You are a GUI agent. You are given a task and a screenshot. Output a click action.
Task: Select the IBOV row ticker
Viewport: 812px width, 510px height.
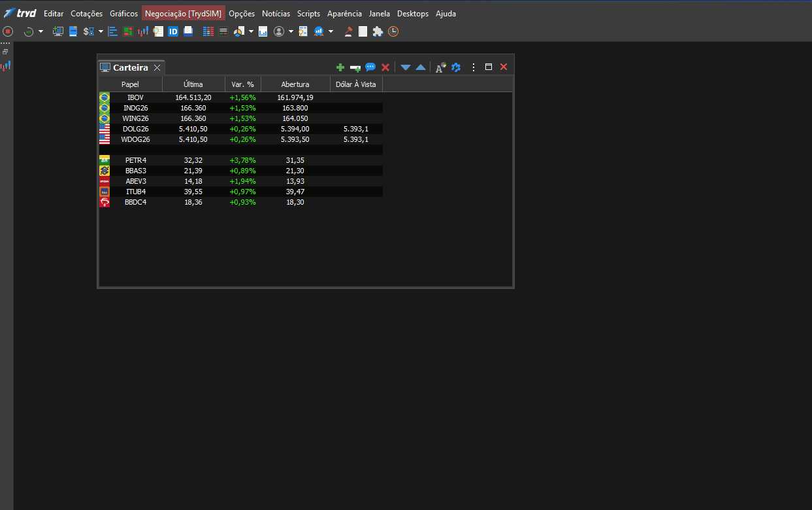(135, 97)
